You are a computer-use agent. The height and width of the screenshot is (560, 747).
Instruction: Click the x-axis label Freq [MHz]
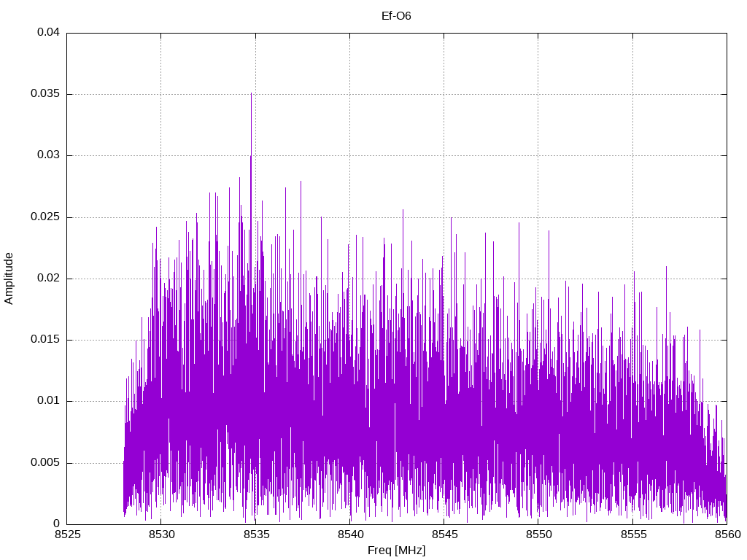click(396, 551)
